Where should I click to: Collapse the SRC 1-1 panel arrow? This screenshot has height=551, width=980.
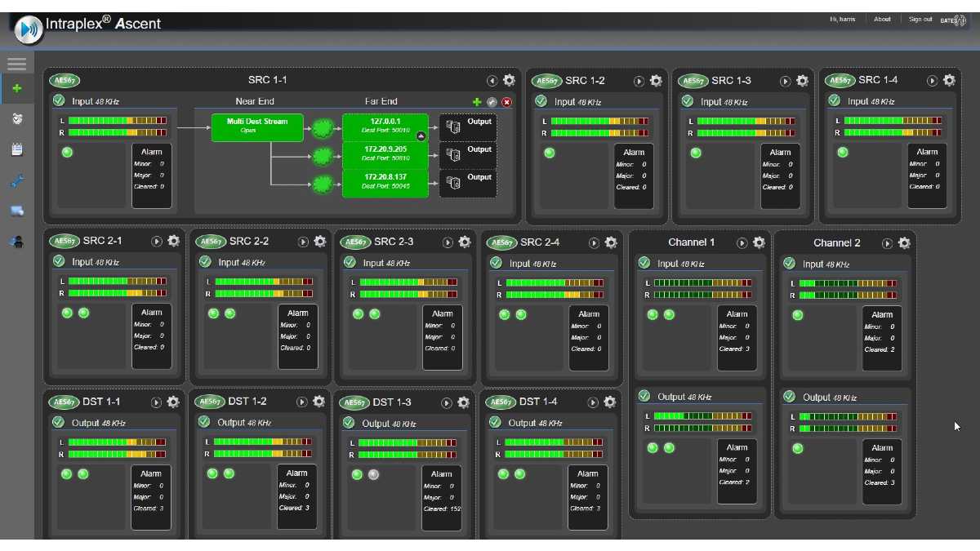[492, 81]
